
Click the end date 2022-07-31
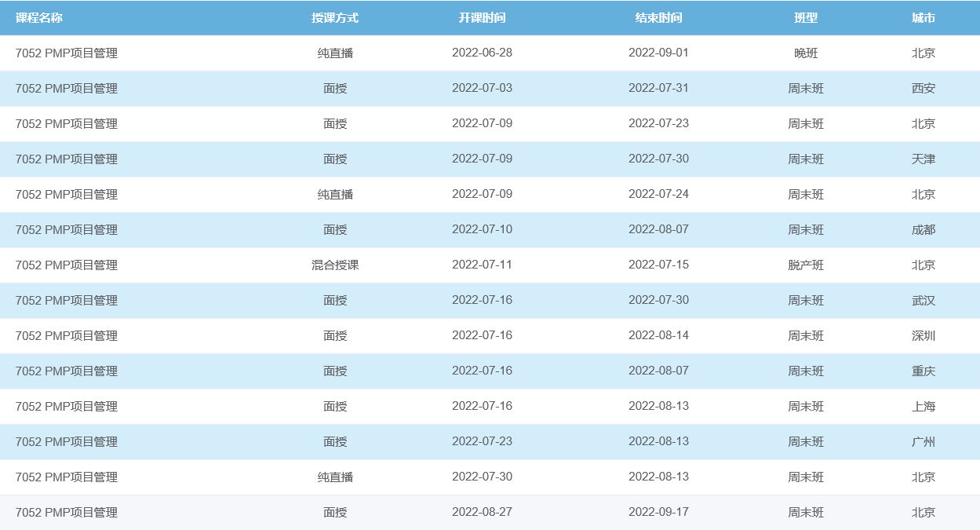[x=658, y=88]
